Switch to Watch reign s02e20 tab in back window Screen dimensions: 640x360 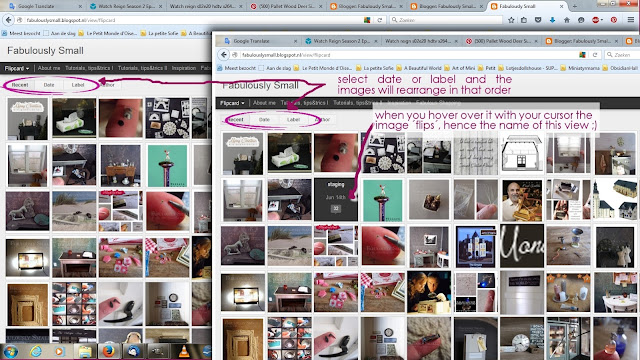(207, 6)
